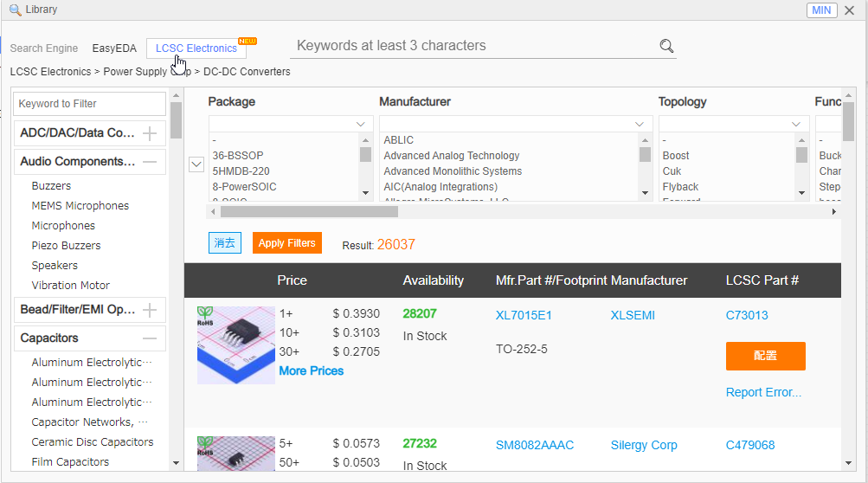Click XL7015E1 product thumbnail image

pyautogui.click(x=235, y=345)
